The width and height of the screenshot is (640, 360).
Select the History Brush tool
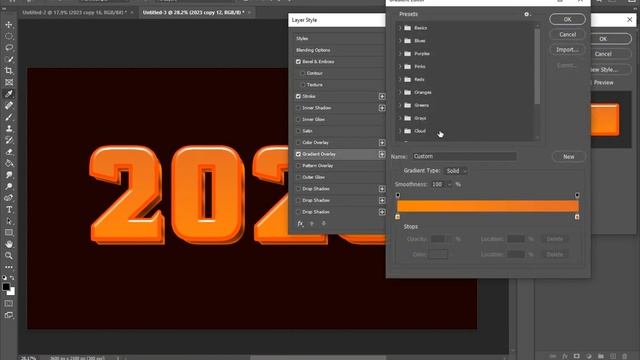point(9,140)
